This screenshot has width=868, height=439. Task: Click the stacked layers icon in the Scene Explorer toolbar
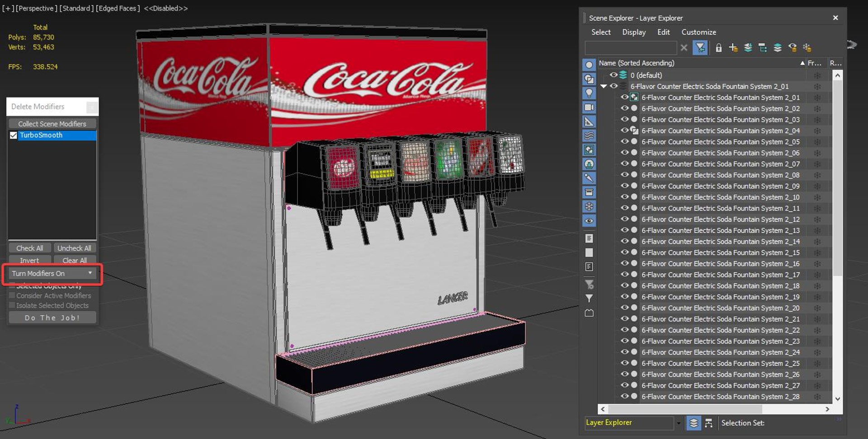tap(778, 47)
